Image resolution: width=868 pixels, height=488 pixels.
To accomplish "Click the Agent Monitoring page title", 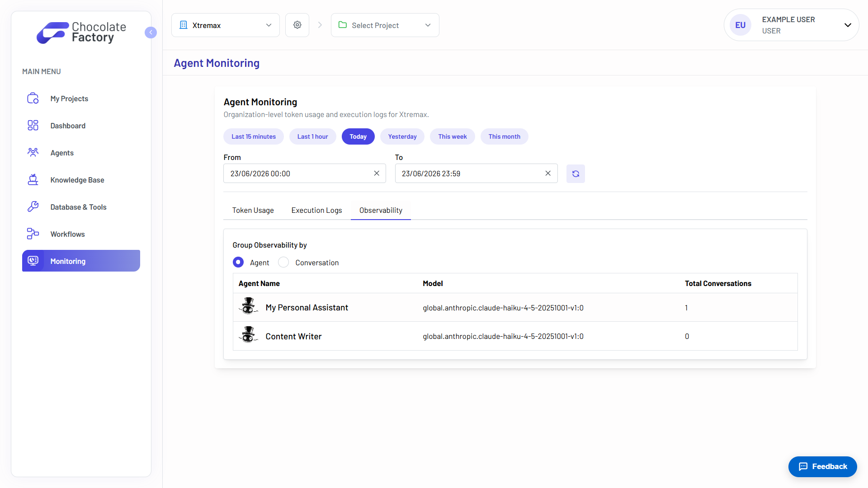I will tap(217, 63).
